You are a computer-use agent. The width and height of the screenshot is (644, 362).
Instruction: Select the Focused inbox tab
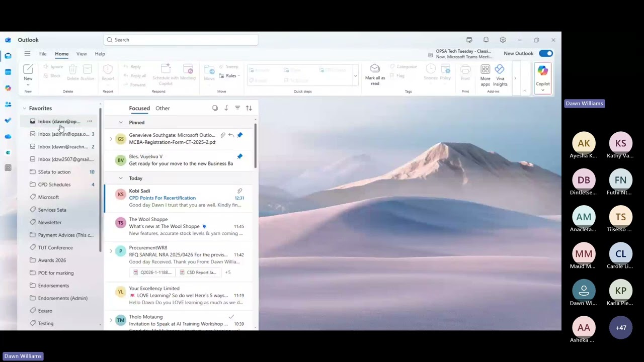pos(139,108)
